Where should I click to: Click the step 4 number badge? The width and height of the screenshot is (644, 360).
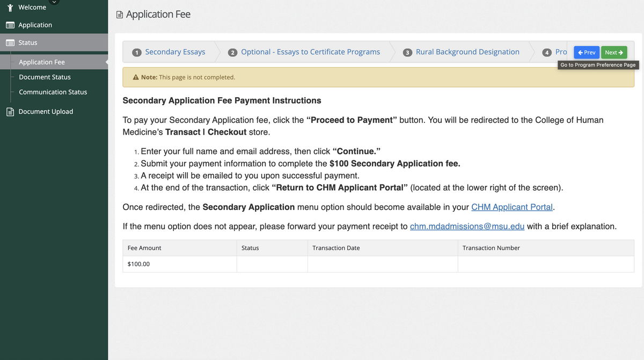547,53
